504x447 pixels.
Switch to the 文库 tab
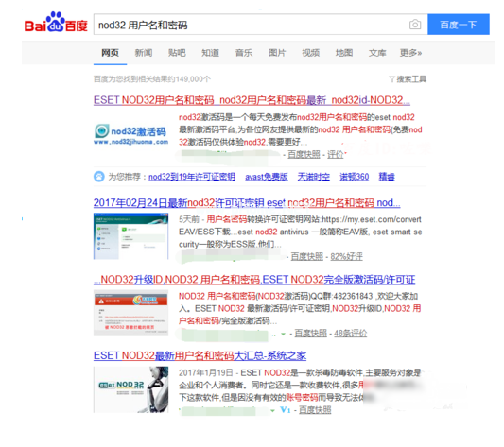[x=377, y=53]
